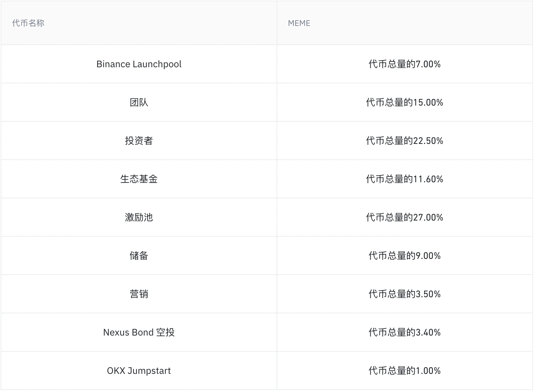The width and height of the screenshot is (535, 392).
Task: Click the 代币总量的7.00% cell
Action: tap(404, 64)
